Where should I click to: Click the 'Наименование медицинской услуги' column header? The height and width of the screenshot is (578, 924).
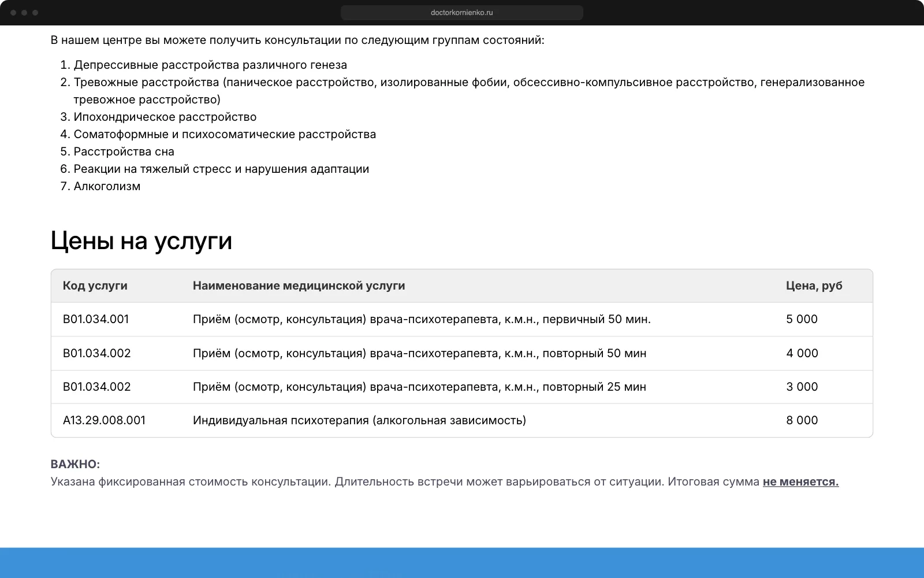(x=299, y=286)
